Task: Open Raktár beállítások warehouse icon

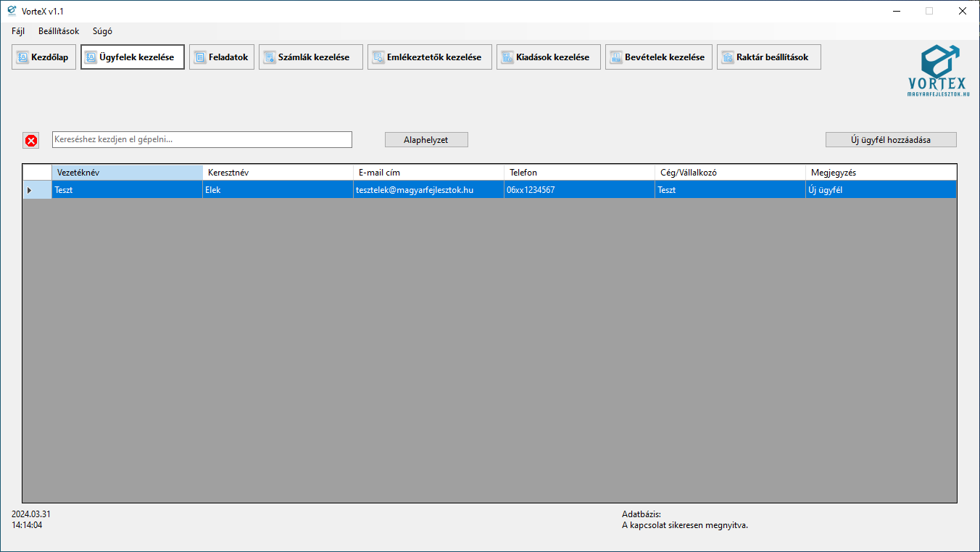Action: (728, 57)
